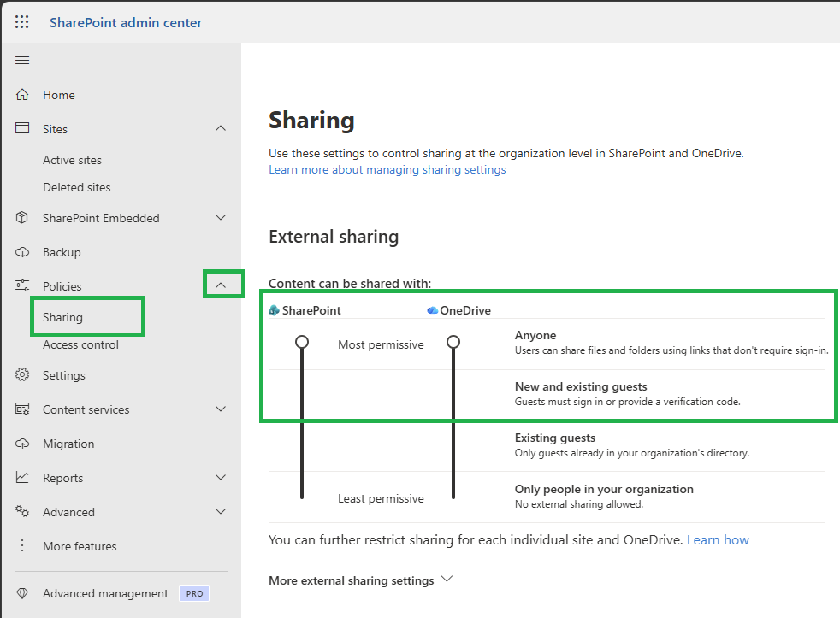Viewport: 840px width, 618px height.
Task: Click the More features ellipsis icon
Action: tap(22, 545)
